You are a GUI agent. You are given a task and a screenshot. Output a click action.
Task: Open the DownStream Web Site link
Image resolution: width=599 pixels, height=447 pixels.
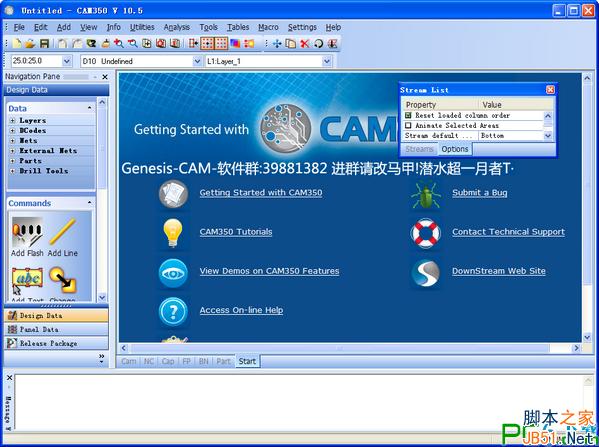[x=499, y=271]
